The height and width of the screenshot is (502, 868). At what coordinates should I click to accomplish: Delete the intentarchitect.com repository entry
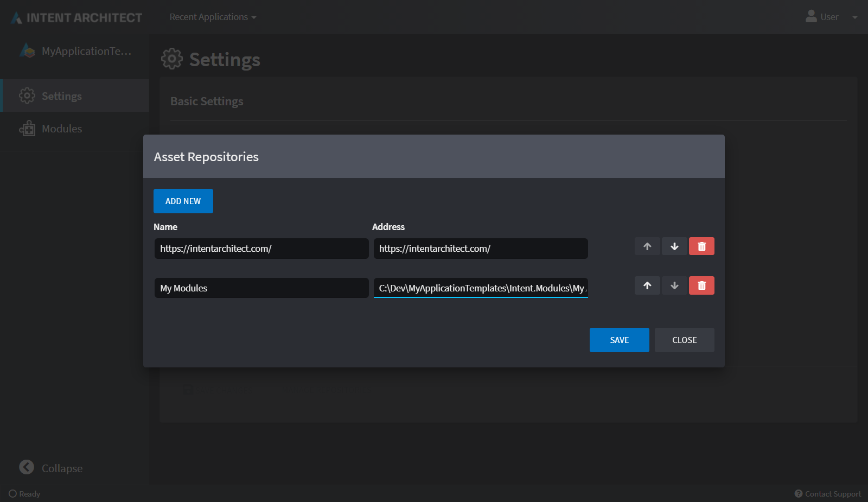(x=701, y=246)
